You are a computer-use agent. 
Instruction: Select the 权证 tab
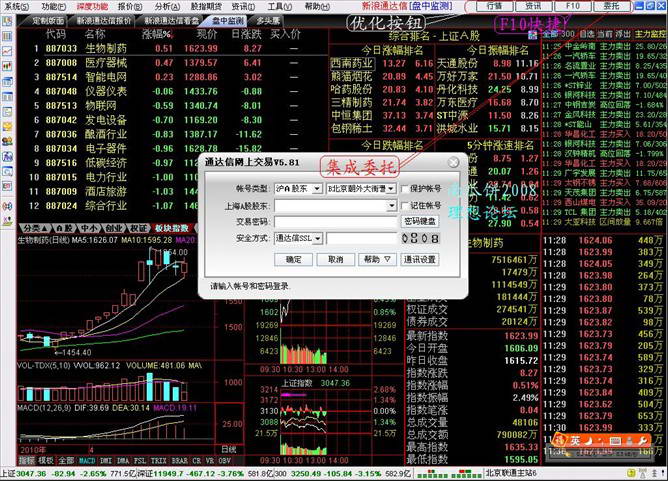(x=138, y=228)
